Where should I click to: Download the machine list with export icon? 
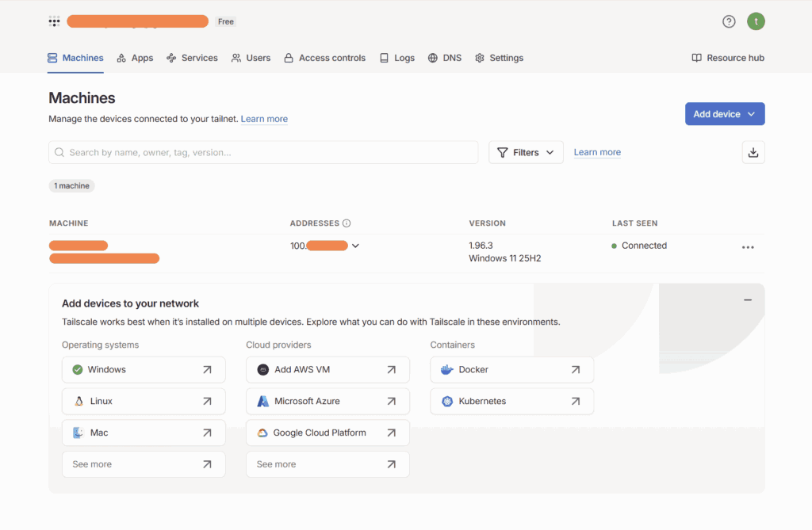[753, 152]
